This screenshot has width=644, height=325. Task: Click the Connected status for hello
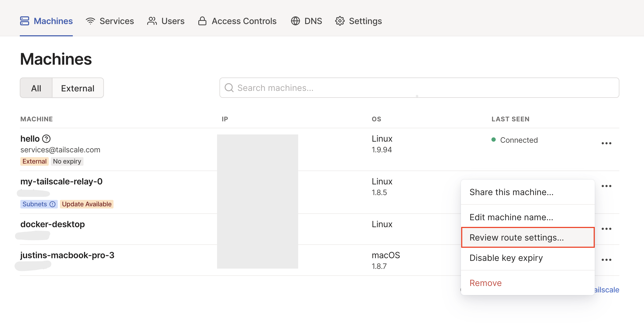pyautogui.click(x=514, y=140)
